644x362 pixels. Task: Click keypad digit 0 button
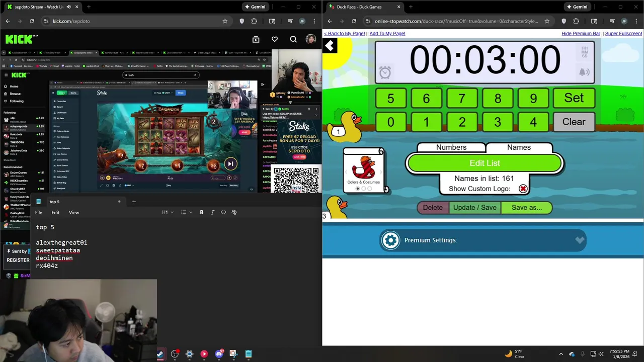coord(390,122)
